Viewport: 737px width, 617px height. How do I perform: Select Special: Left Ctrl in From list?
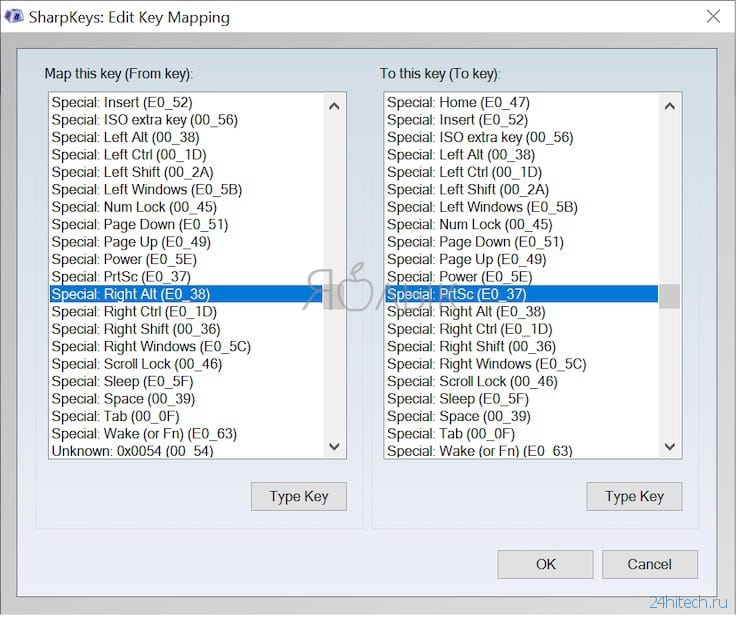pos(186,155)
